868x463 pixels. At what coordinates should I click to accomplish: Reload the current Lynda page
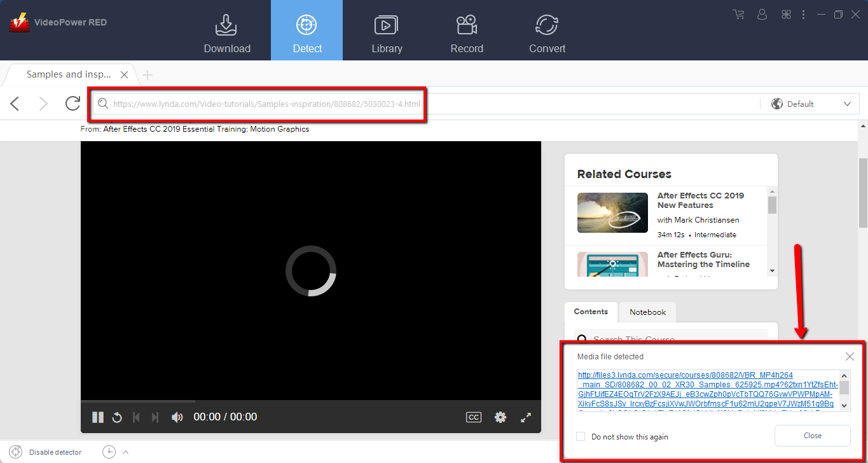click(x=72, y=103)
